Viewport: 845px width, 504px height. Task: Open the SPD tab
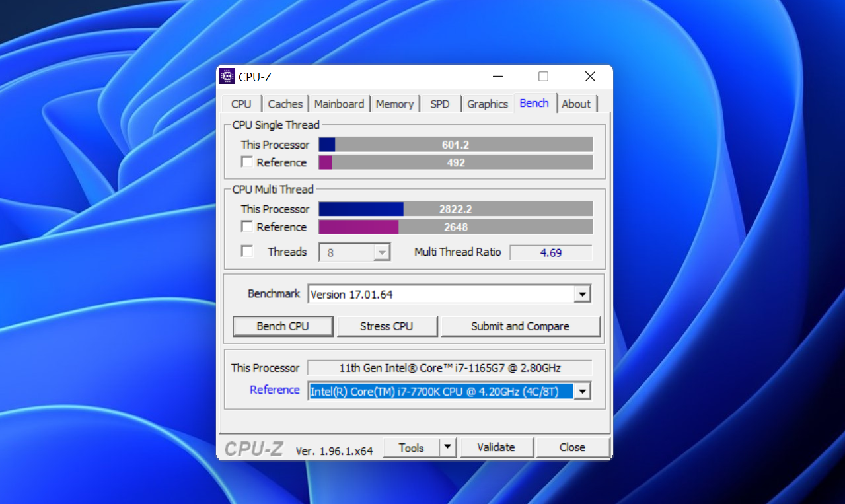tap(440, 104)
